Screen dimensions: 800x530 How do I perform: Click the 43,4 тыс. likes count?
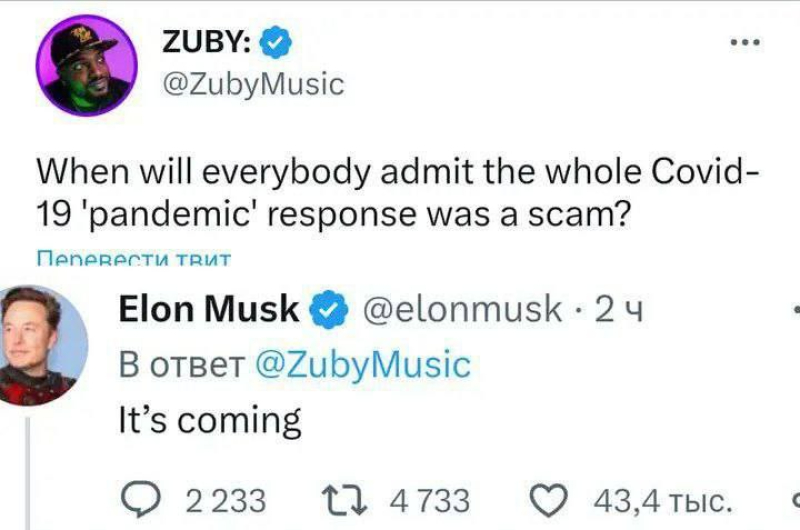click(x=663, y=500)
